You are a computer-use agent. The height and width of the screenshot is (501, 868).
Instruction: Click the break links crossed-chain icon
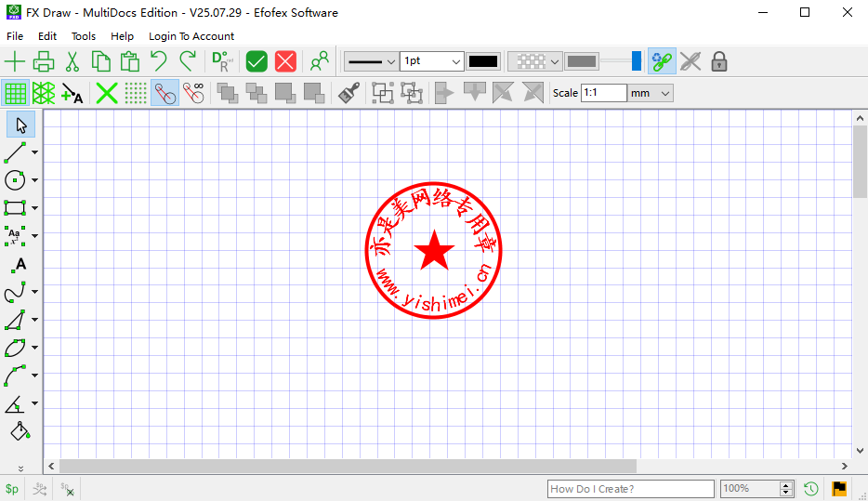point(690,61)
